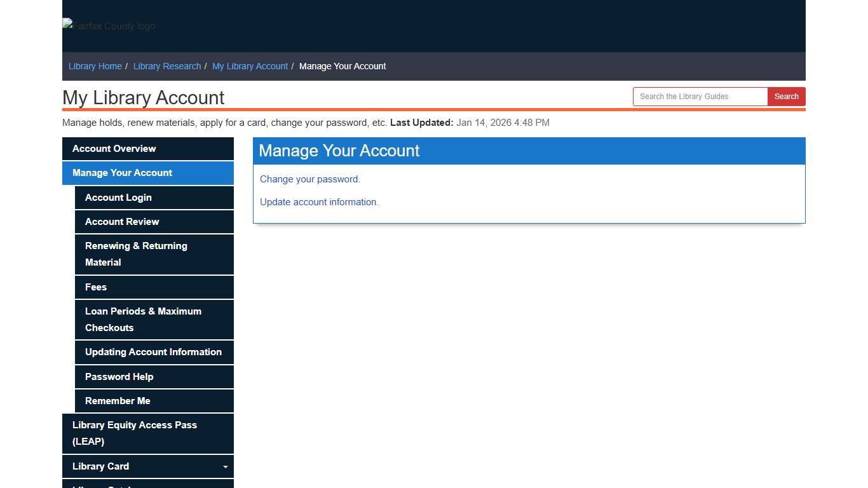868x488 pixels.
Task: Open the Change your password link
Action: click(x=309, y=179)
